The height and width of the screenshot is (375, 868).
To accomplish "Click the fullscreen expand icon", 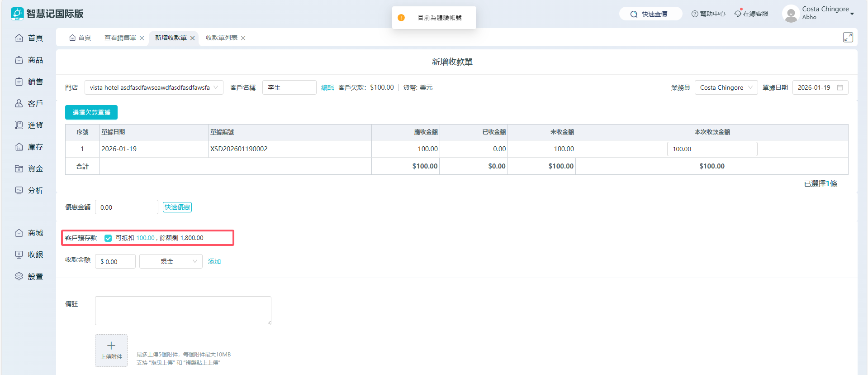I will tap(848, 38).
